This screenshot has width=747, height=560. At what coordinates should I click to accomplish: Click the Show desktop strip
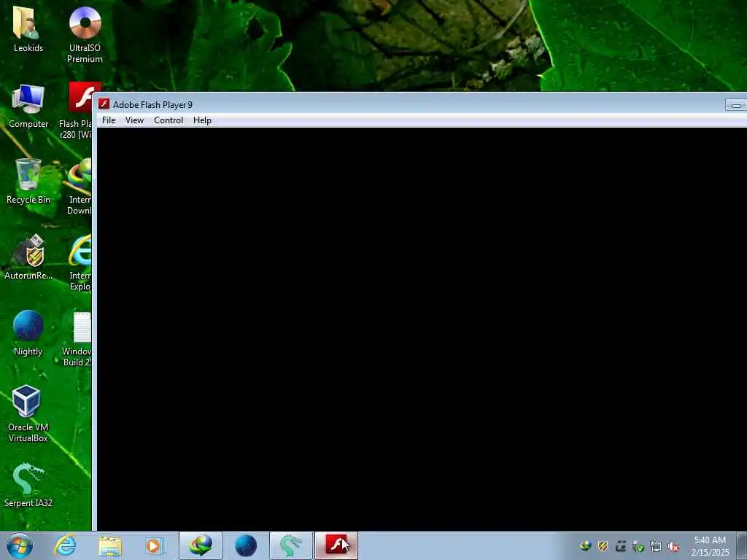pos(742,545)
